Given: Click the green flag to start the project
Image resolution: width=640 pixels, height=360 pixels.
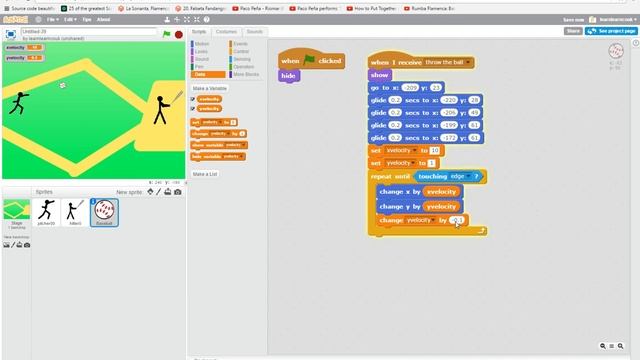Looking at the screenshot, I should [166, 34].
